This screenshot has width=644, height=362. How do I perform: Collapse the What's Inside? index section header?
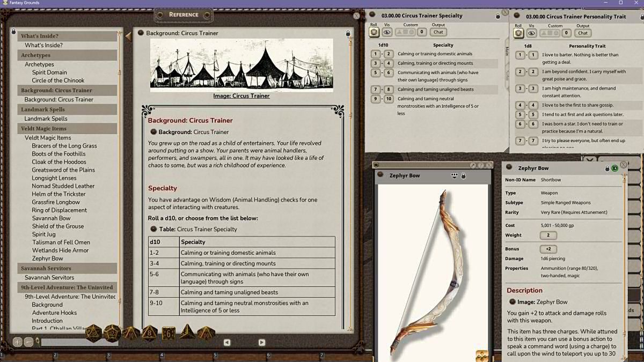click(68, 36)
